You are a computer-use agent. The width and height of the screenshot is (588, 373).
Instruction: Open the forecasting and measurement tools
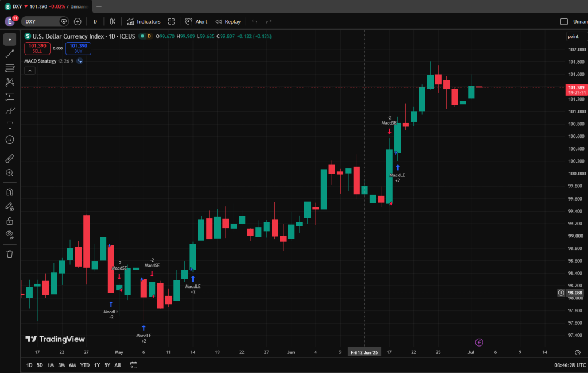point(10,97)
